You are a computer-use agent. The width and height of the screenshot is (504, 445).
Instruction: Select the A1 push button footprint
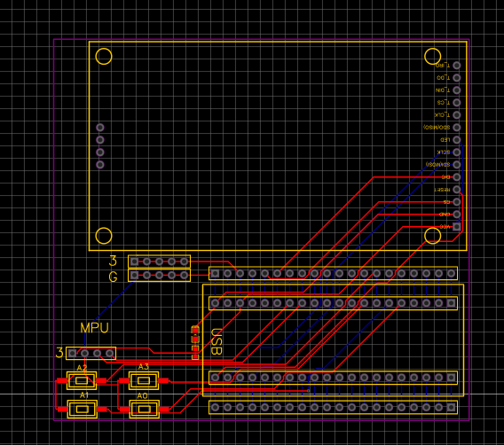click(83, 409)
